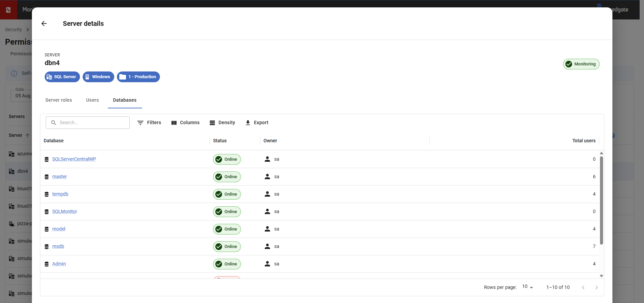
Task: Click the SQL Server tag chip
Action: (62, 77)
